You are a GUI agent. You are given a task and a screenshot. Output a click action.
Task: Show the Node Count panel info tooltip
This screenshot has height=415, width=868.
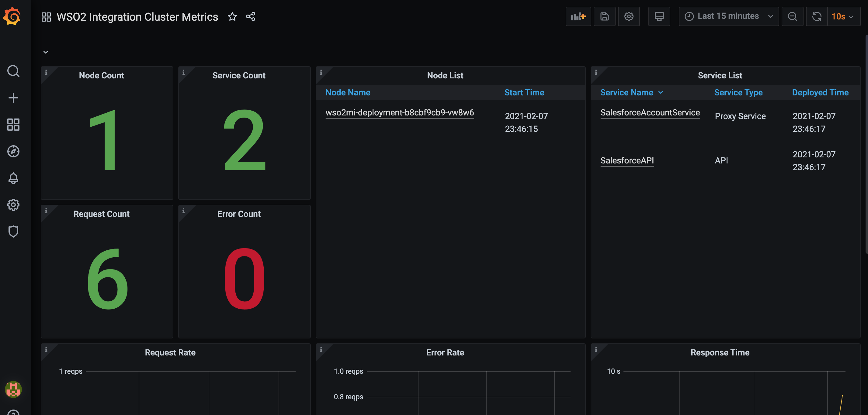coord(46,72)
